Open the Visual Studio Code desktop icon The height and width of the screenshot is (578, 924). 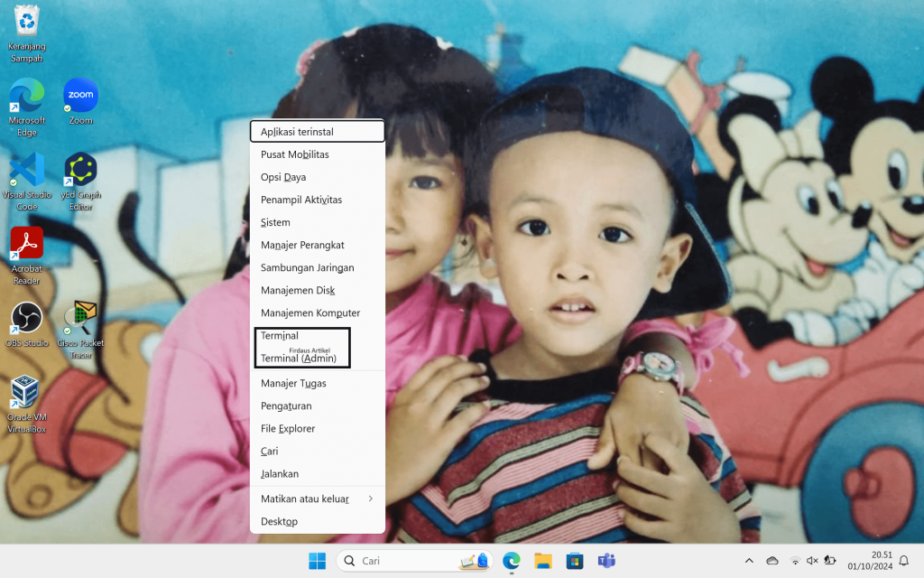click(x=27, y=171)
